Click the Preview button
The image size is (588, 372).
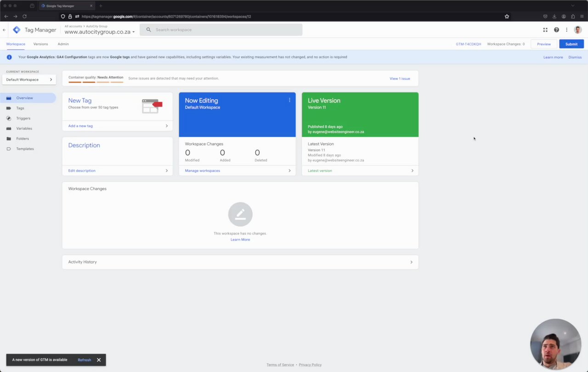[544, 44]
